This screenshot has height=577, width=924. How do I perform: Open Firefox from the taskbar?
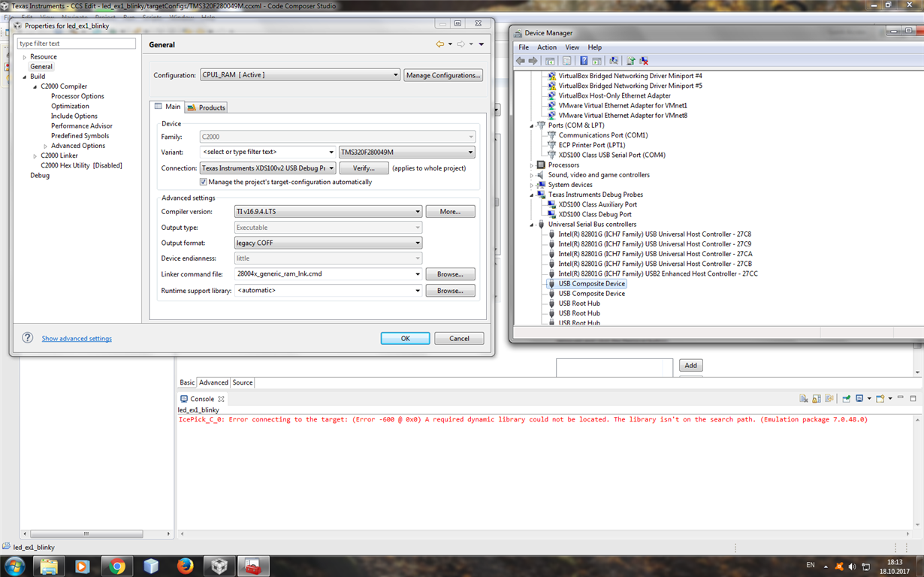pyautogui.click(x=185, y=566)
